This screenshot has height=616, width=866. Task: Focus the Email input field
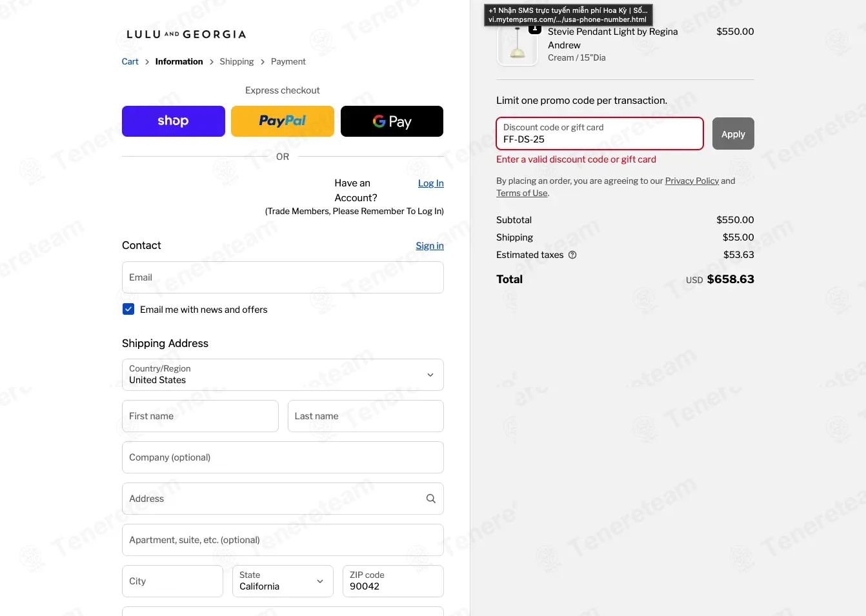pyautogui.click(x=283, y=277)
